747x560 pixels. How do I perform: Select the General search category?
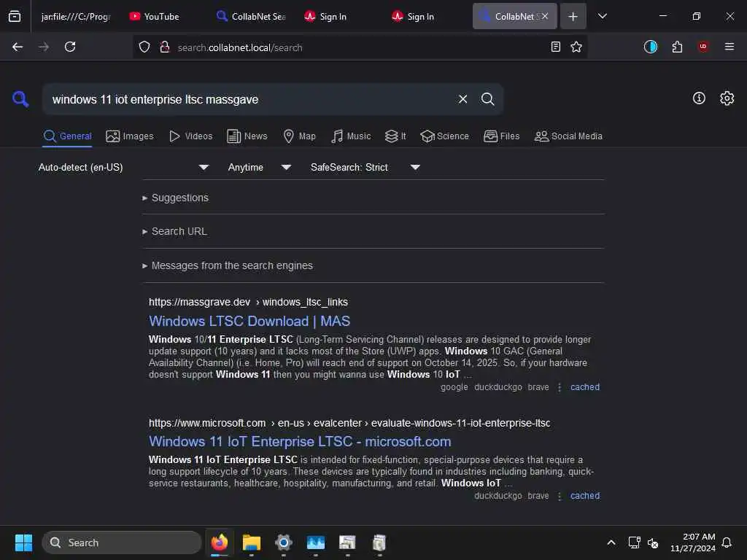pos(67,136)
